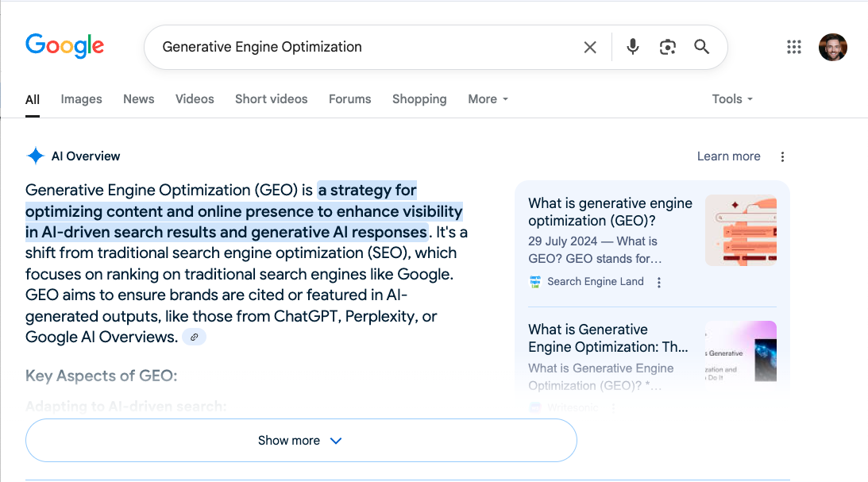Open the Google apps grid
Image resolution: width=868 pixels, height=482 pixels.
pyautogui.click(x=794, y=47)
